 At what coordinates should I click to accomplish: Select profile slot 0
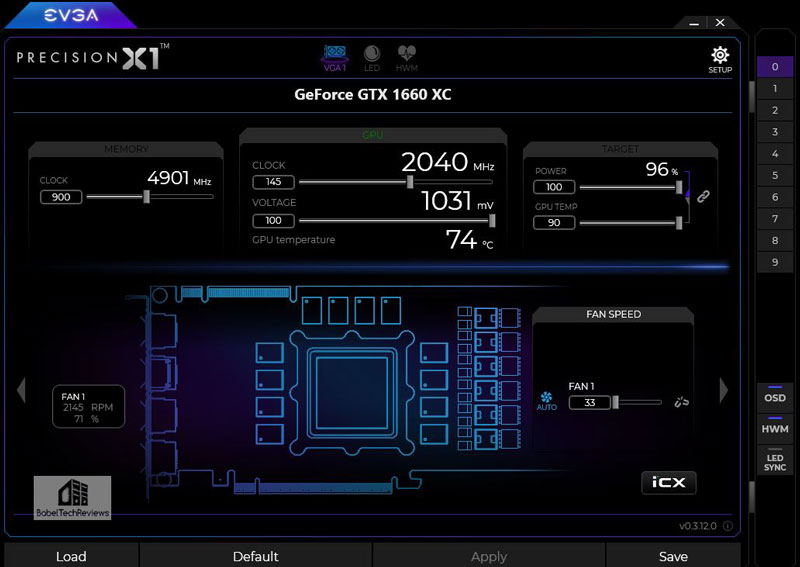click(774, 67)
